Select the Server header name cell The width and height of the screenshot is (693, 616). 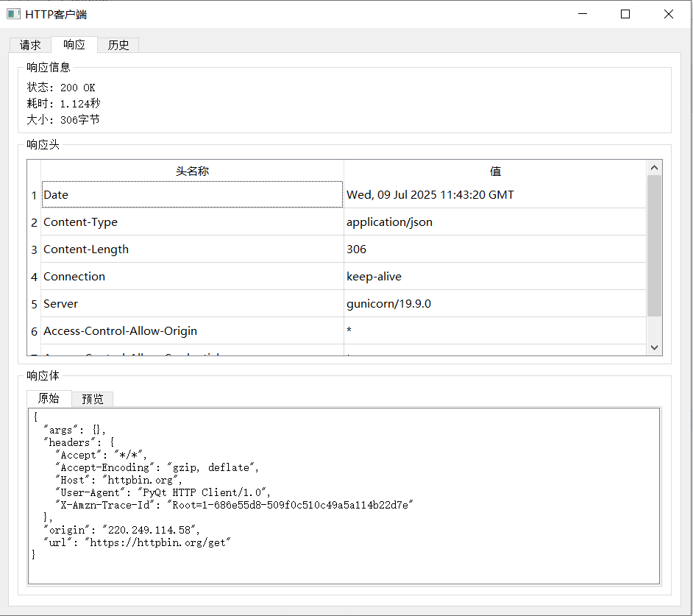point(192,304)
